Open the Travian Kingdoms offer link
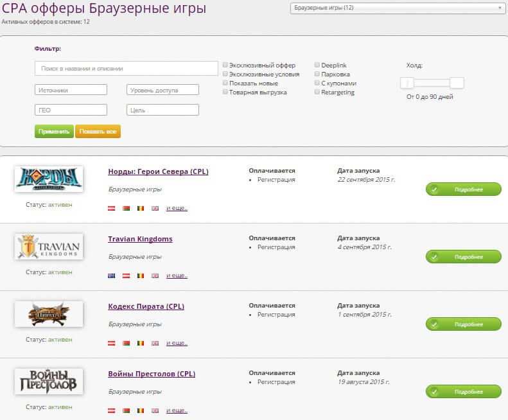Viewport: 508px width, 420px height. [x=140, y=239]
